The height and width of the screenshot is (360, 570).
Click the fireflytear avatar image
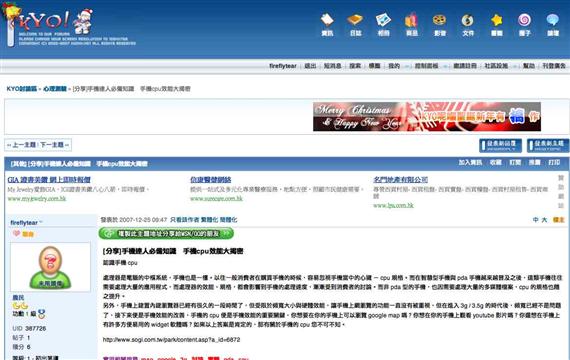pos(50,267)
